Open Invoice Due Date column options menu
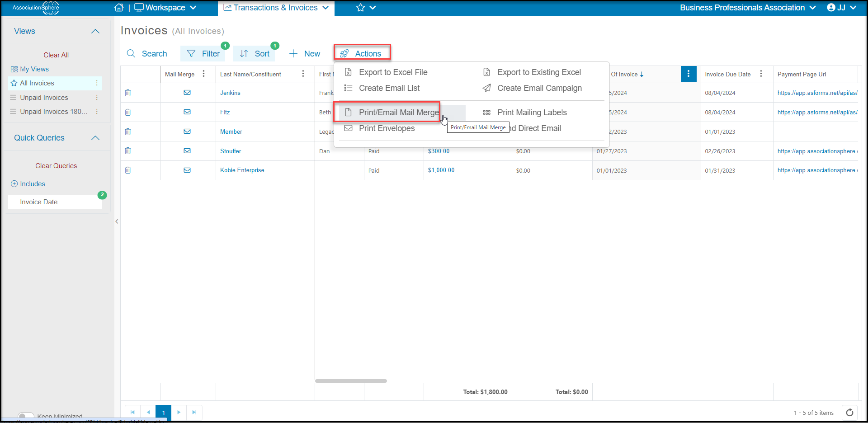Viewport: 868px width, 423px height. pos(761,74)
